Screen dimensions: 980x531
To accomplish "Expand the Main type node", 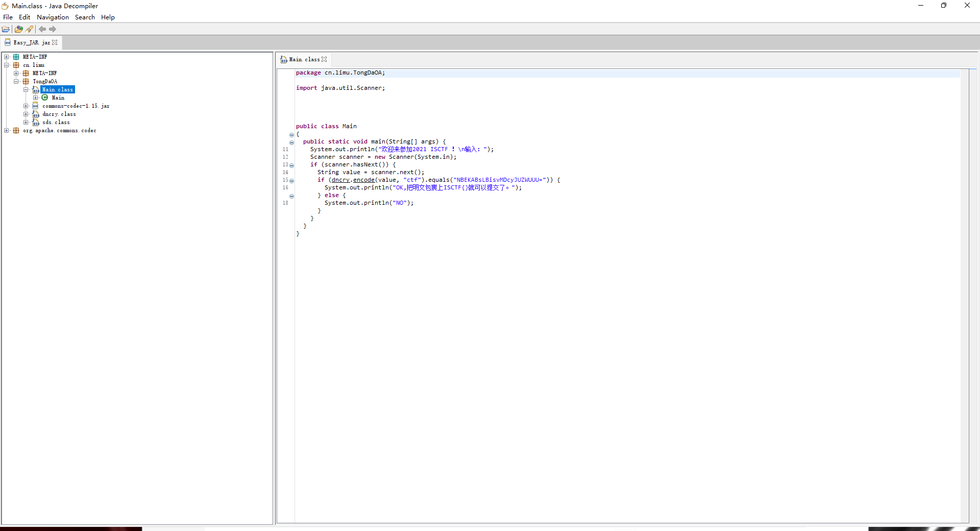I will point(36,98).
